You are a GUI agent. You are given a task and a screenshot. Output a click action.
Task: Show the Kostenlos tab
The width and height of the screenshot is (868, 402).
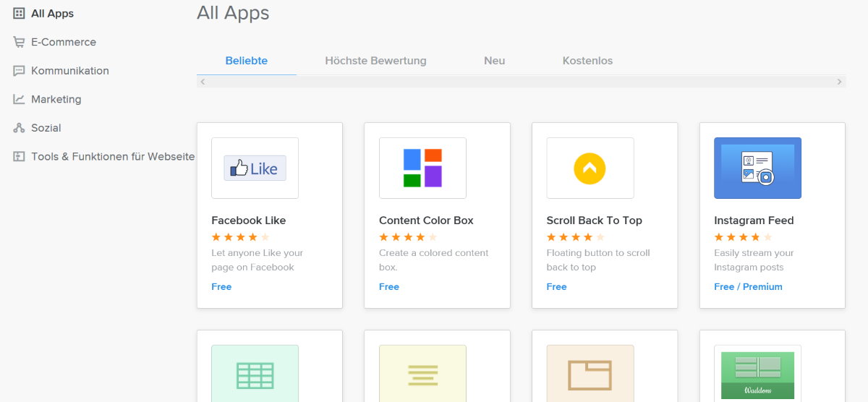pyautogui.click(x=587, y=61)
